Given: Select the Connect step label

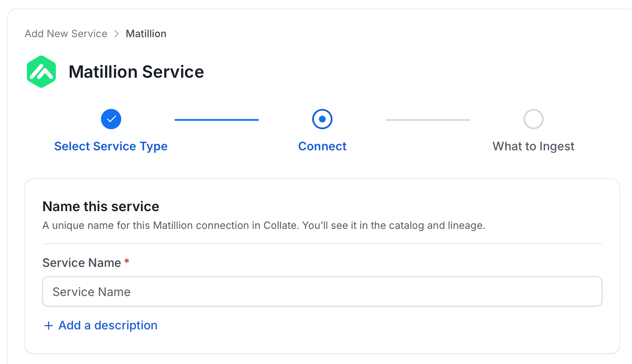Looking at the screenshot, I should click(x=322, y=146).
